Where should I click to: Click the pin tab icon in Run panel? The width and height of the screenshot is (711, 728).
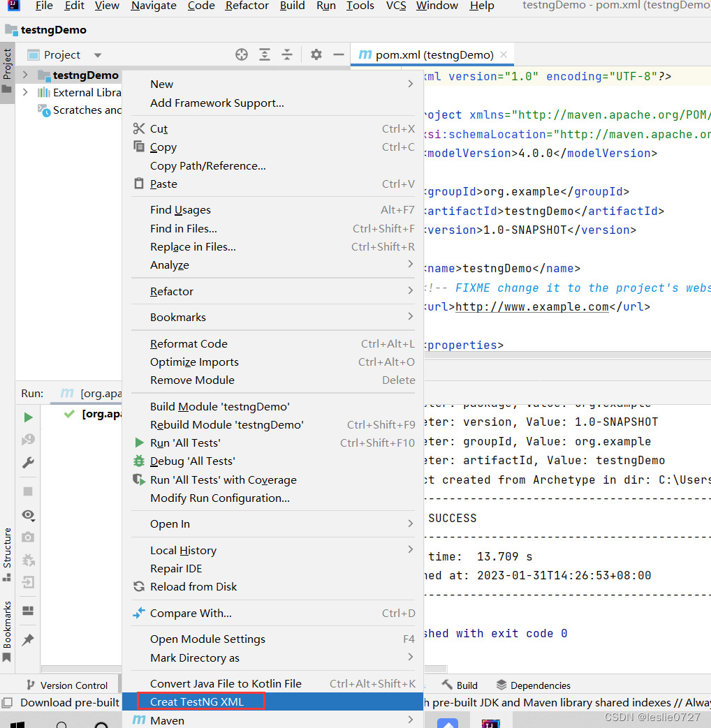28,639
